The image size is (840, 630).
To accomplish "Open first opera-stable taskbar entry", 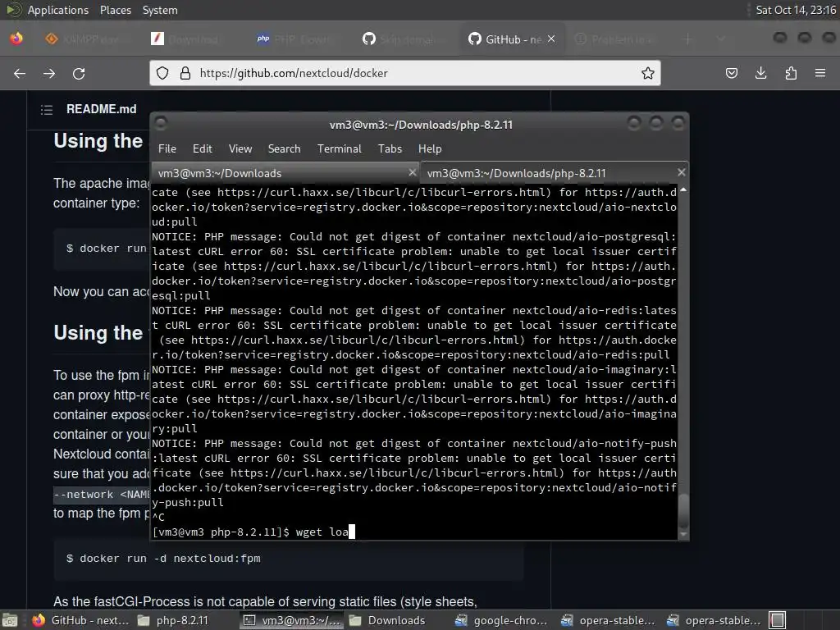I will pyautogui.click(x=608, y=620).
